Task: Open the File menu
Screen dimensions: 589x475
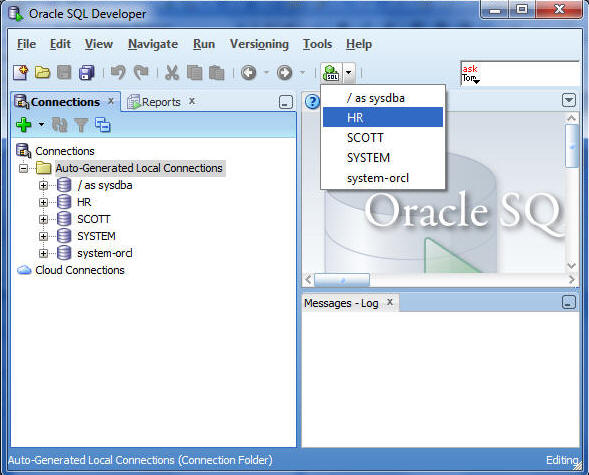Action: coord(26,44)
